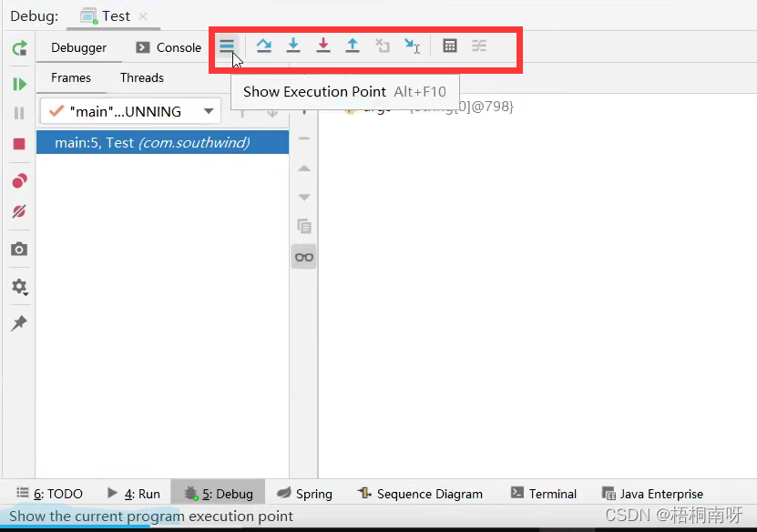Click the Run to Cursor icon

pyautogui.click(x=413, y=46)
